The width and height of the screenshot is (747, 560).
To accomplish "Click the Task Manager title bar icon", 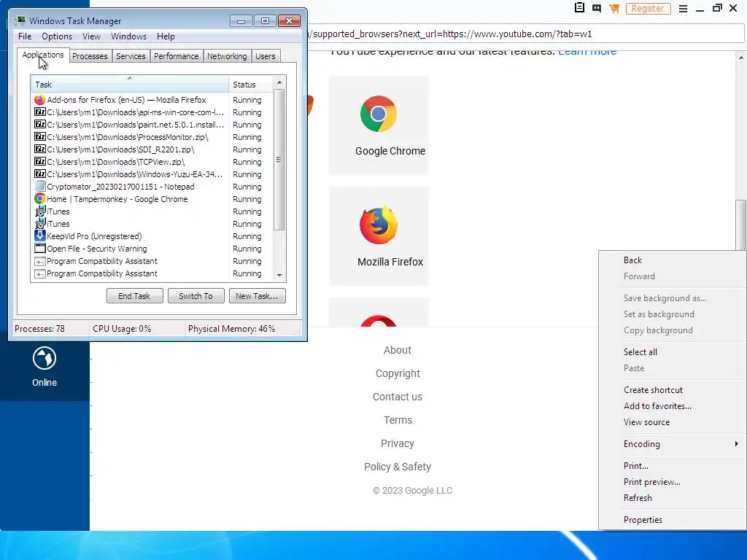I will pyautogui.click(x=20, y=20).
